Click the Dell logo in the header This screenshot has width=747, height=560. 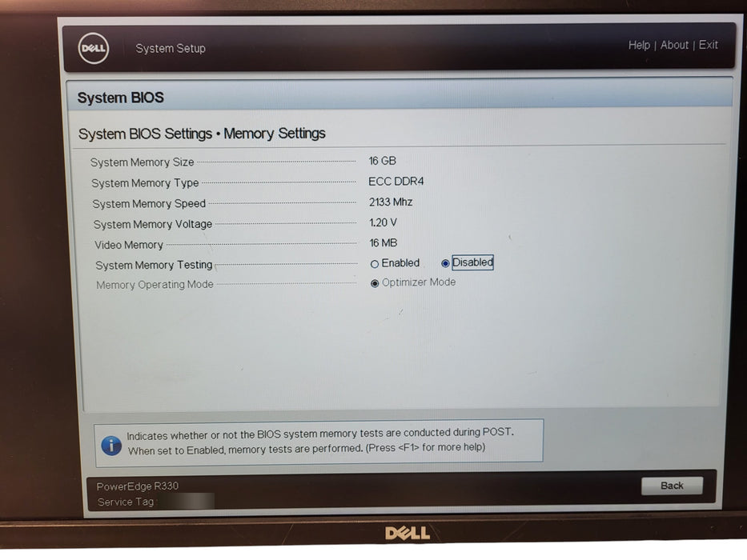click(x=94, y=49)
